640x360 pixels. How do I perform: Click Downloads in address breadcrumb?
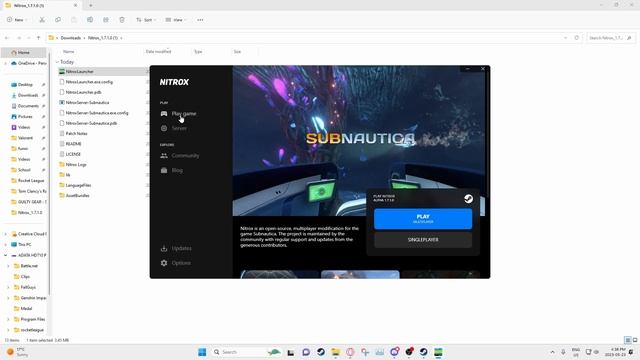tap(71, 38)
